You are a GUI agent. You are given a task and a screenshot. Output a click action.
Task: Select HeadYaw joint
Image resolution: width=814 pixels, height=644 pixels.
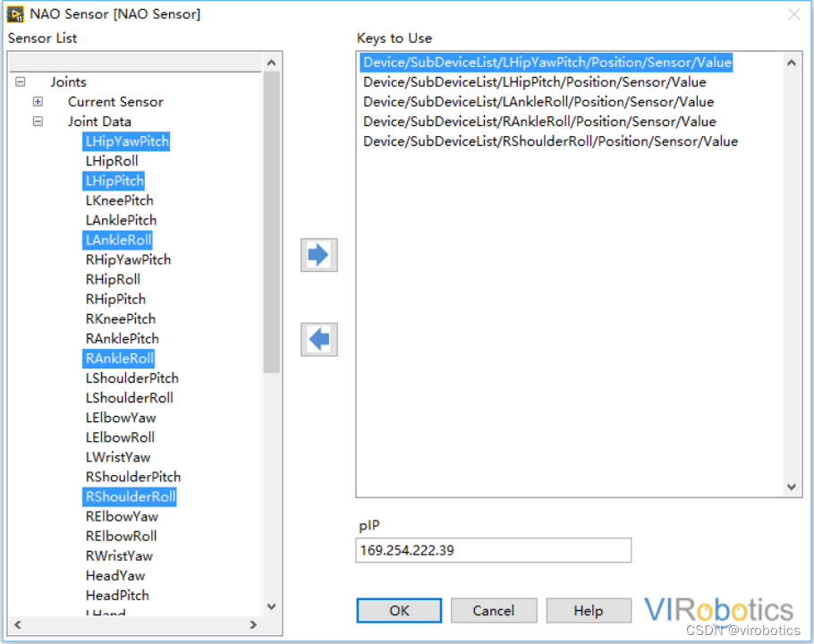click(115, 575)
